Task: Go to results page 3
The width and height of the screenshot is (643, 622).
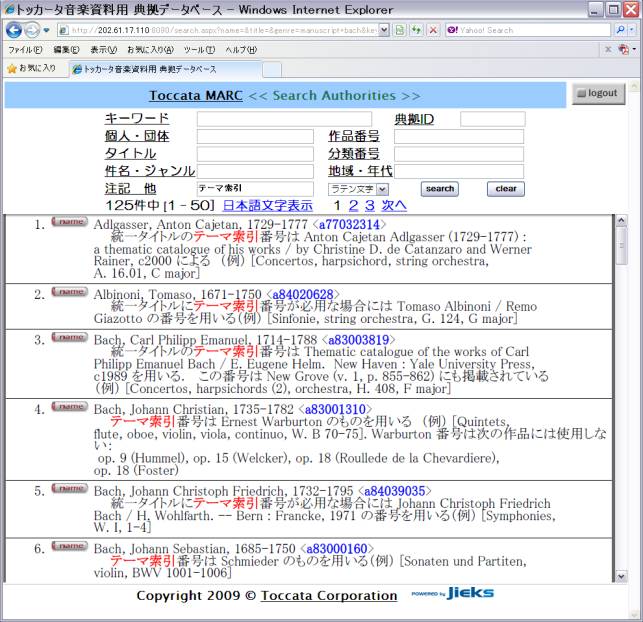Action: tap(369, 205)
